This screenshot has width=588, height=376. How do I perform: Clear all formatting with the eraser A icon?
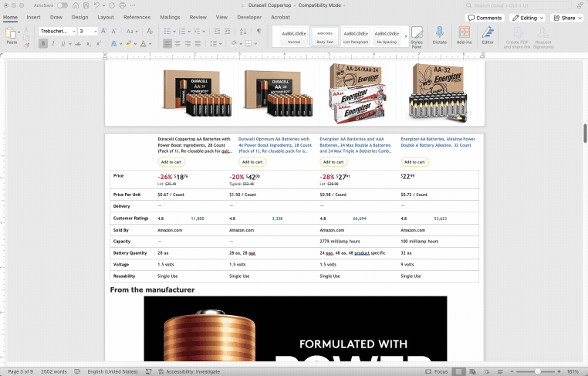[x=150, y=31]
